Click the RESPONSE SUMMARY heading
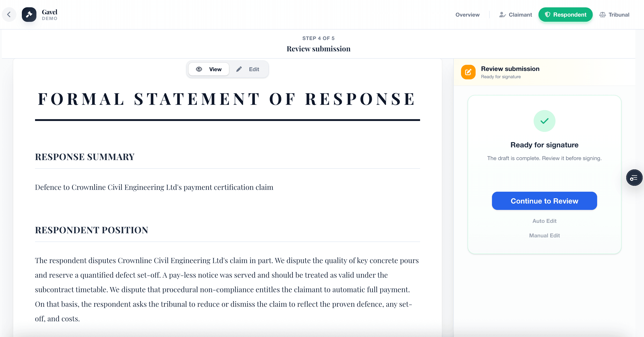This screenshot has width=644, height=337. pos(85,157)
